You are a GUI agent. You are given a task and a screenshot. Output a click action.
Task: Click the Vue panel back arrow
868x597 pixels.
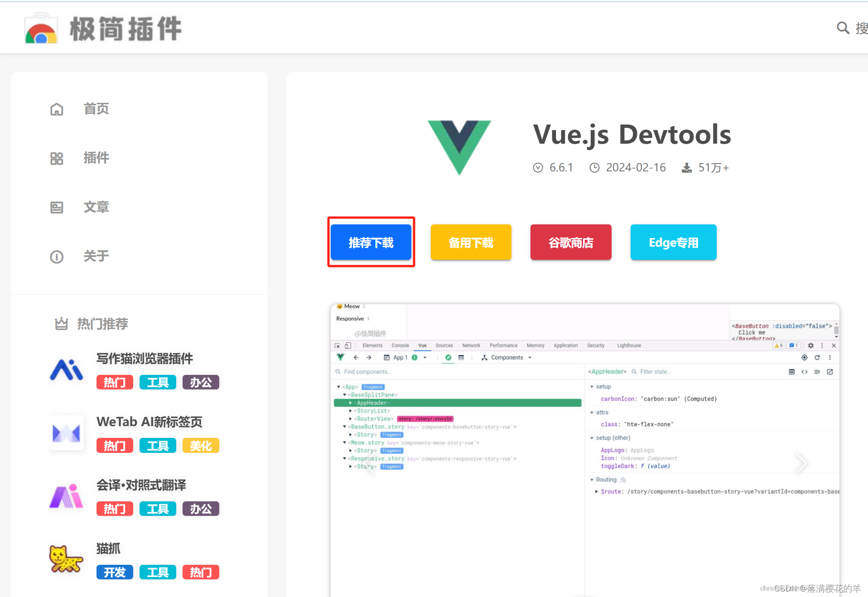pyautogui.click(x=356, y=358)
